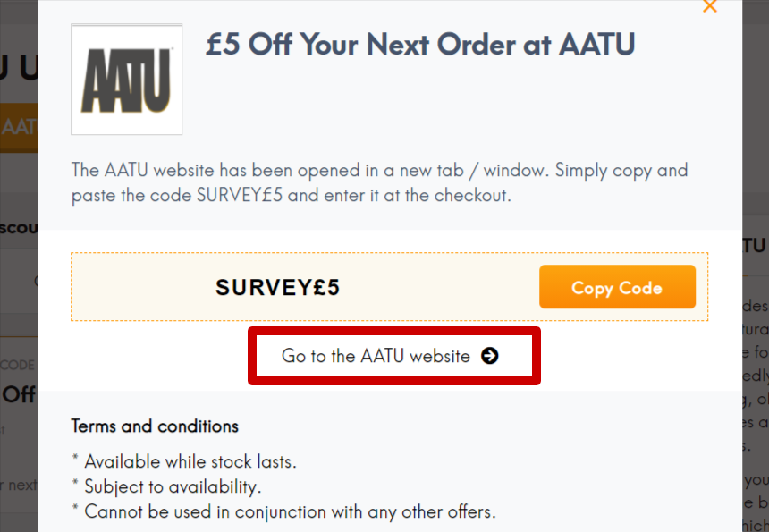Click the £5 Off Your Next Order heading

pyautogui.click(x=420, y=45)
